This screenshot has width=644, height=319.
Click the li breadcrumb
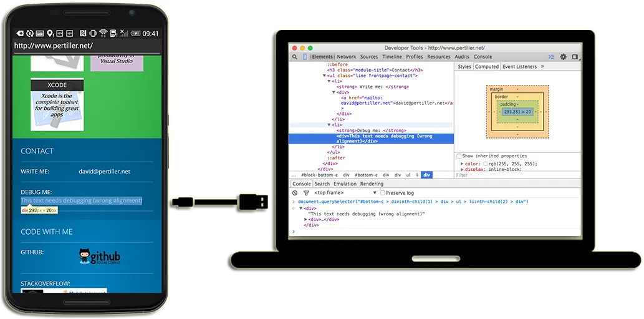click(x=417, y=175)
